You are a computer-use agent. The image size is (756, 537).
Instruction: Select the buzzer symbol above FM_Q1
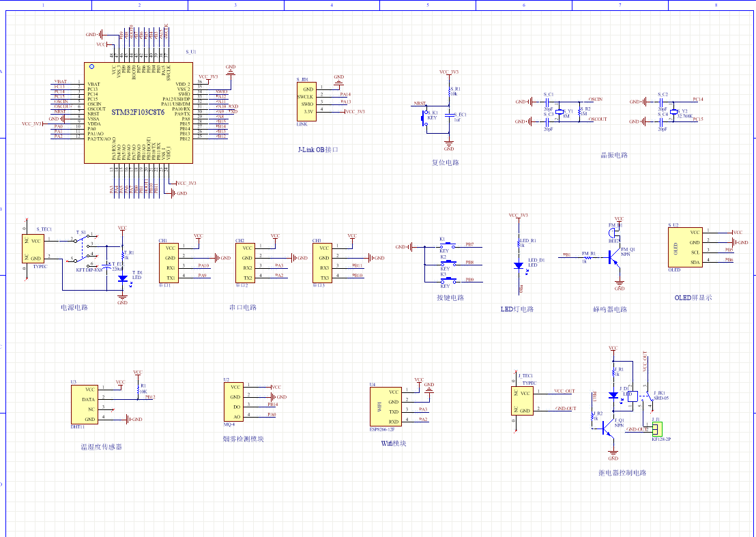[x=615, y=233]
